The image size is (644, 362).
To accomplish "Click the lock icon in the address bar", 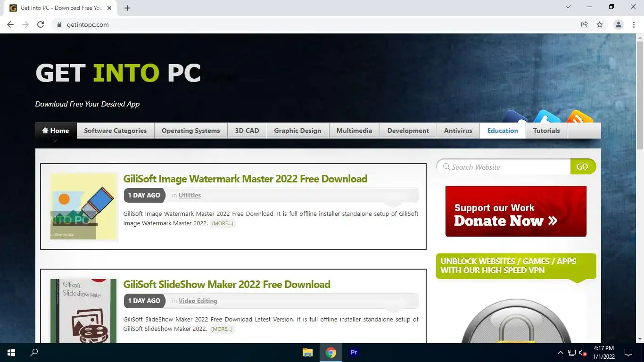I will point(59,25).
